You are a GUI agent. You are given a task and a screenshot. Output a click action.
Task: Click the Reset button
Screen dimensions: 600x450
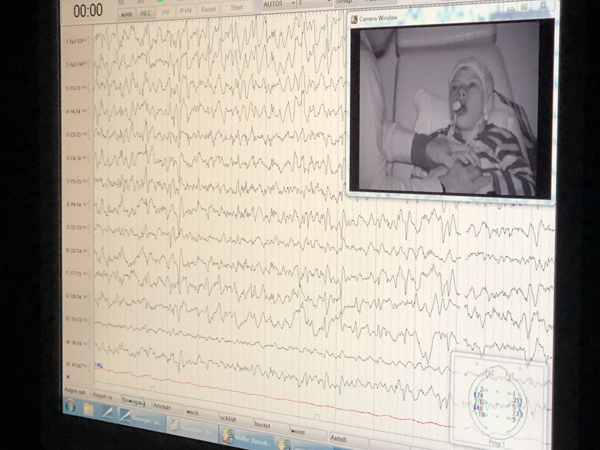click(209, 9)
